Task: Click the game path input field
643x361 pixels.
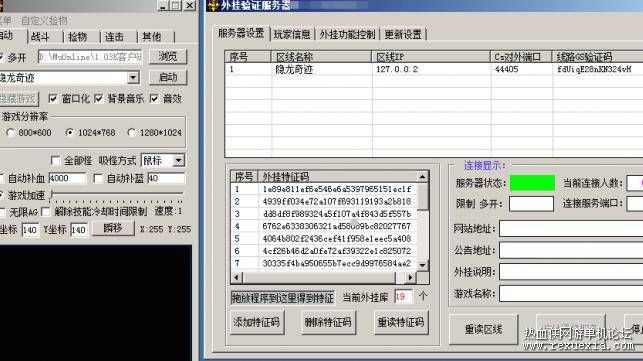Action: pos(90,57)
